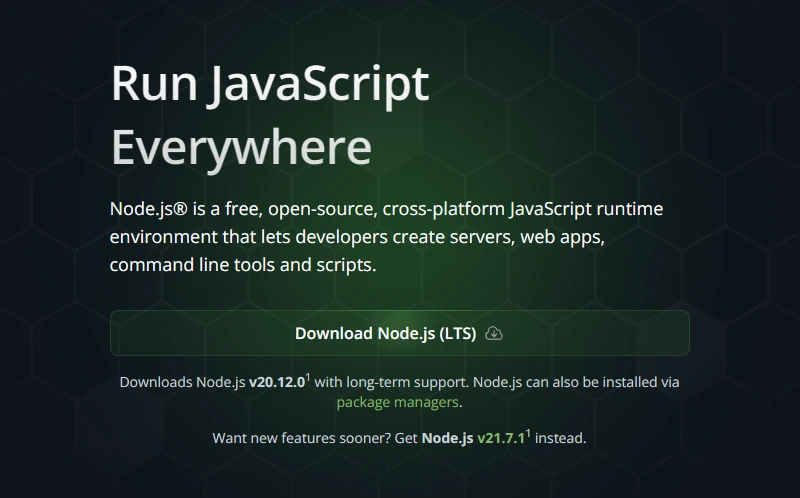The width and height of the screenshot is (800, 498).
Task: Click the v20.12.0 version text
Action: click(x=277, y=382)
